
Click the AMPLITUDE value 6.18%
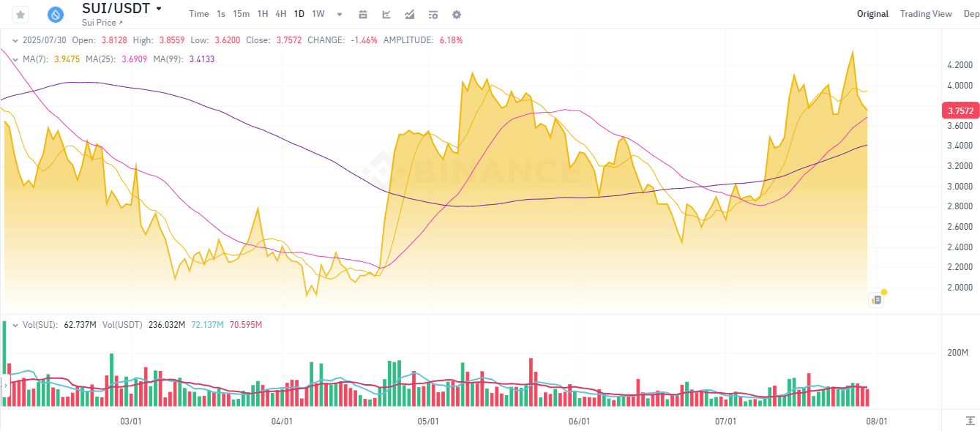click(x=451, y=40)
